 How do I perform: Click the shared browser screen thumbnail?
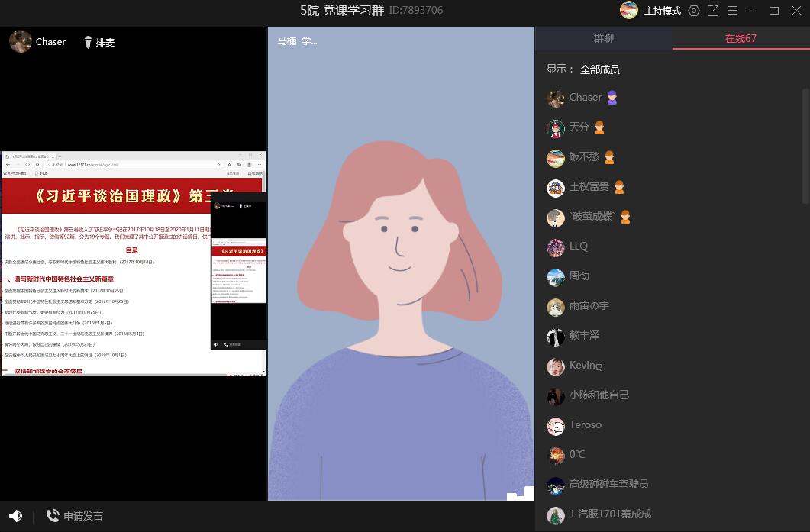pos(134,263)
